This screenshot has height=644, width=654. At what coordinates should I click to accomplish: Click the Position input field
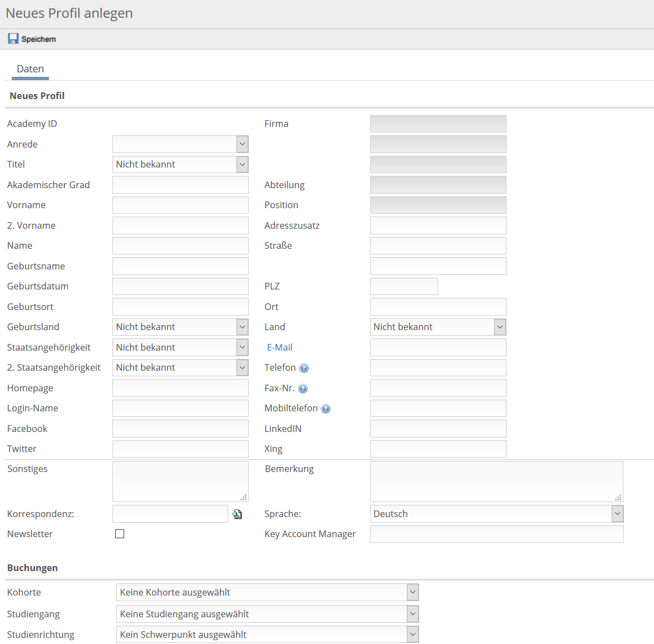438,205
